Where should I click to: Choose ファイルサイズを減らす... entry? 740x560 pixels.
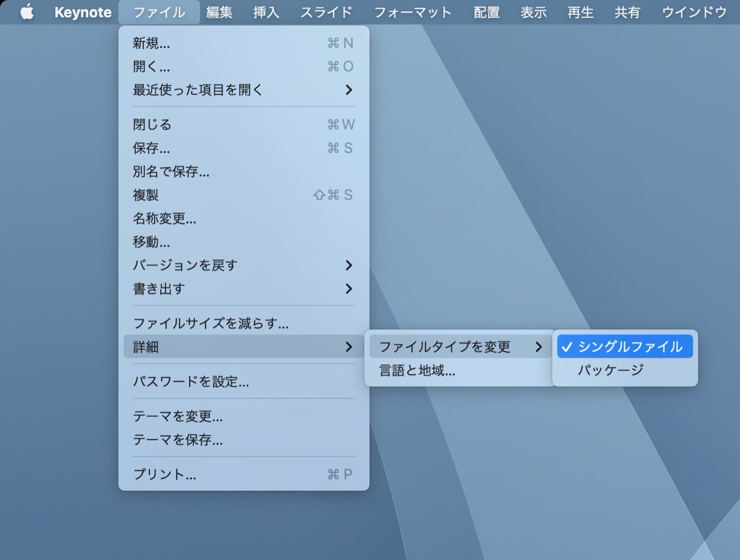[x=244, y=323]
